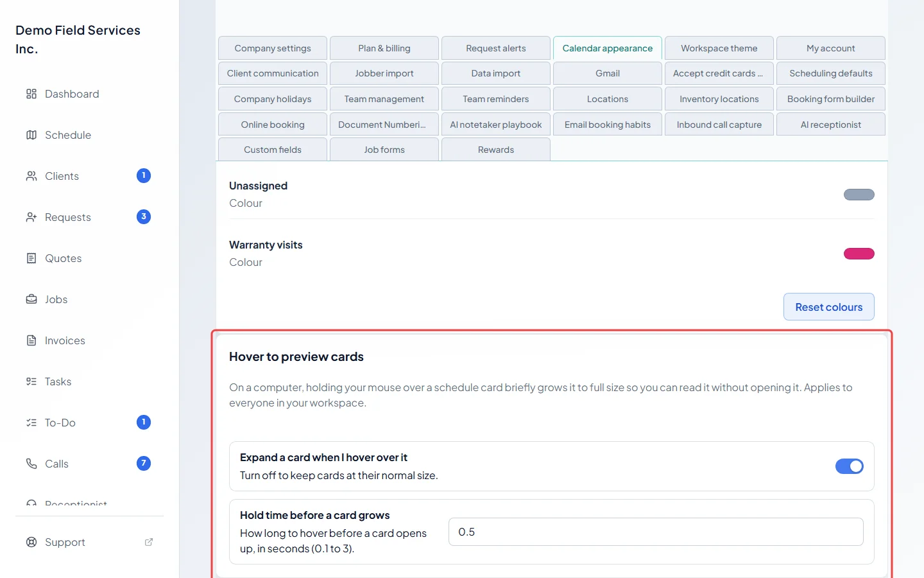924x578 pixels.
Task: Open the My account tab
Action: coord(831,48)
